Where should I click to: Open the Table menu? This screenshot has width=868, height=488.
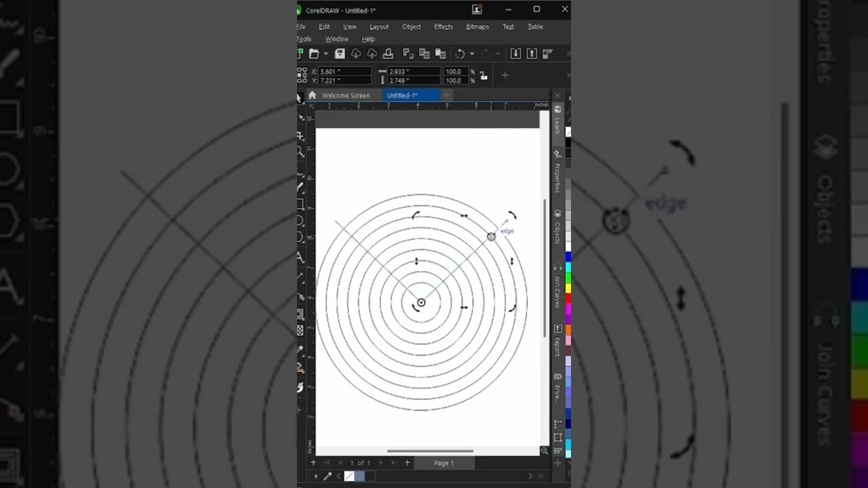(535, 26)
